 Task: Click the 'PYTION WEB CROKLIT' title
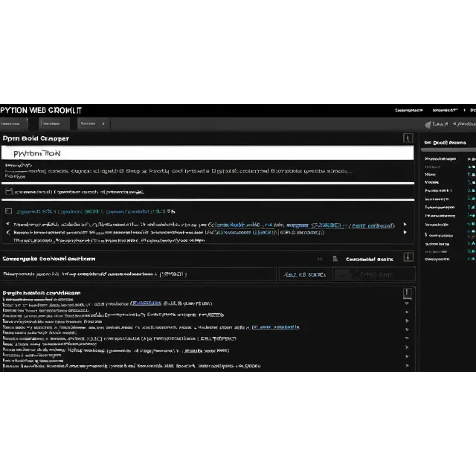[41, 110]
